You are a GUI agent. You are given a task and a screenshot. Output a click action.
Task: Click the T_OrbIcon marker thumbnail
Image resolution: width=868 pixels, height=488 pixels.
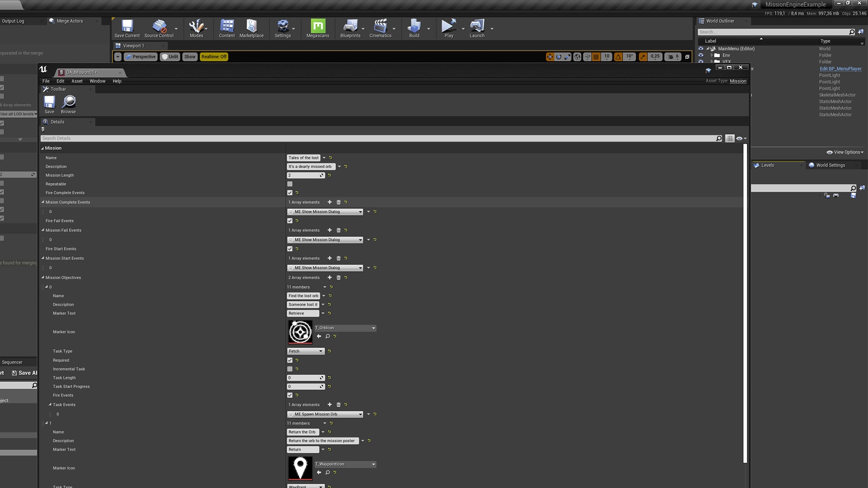pyautogui.click(x=300, y=332)
